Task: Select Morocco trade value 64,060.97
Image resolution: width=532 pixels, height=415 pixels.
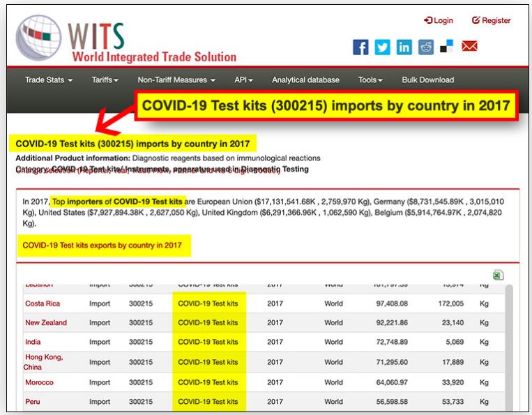Action: pyautogui.click(x=392, y=382)
